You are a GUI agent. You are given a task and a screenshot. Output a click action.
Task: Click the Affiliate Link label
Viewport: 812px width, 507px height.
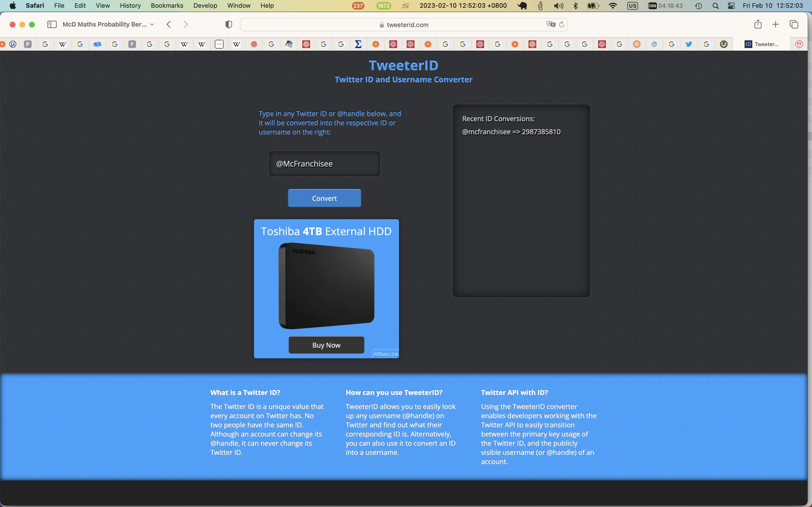point(385,354)
